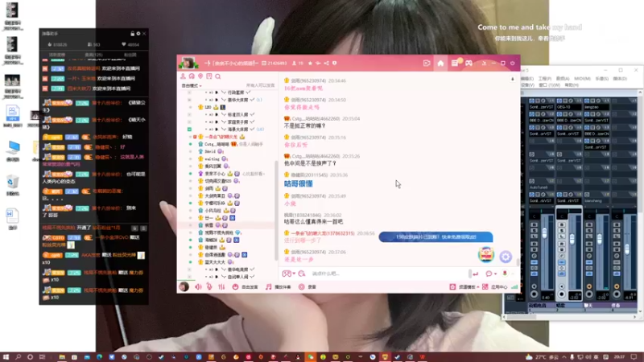Open the audio mixer sliders icon in YY
Image resolution: width=644 pixels, height=362 pixels.
pos(222,287)
